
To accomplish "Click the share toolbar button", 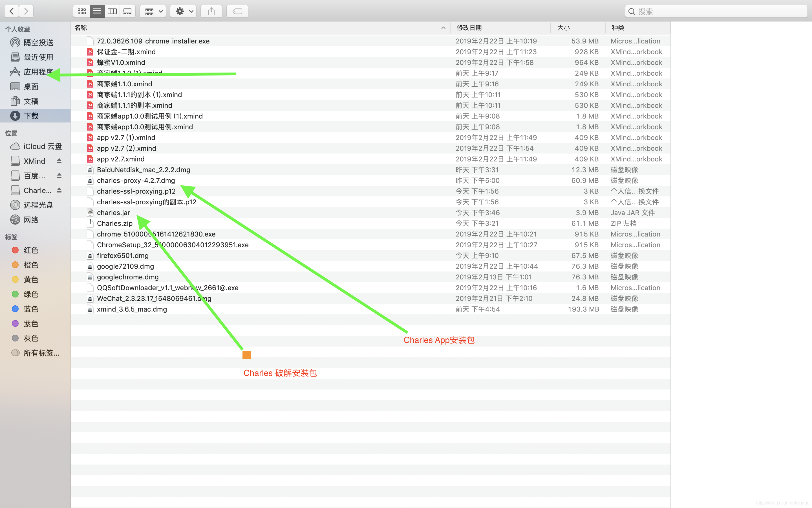I will [211, 11].
